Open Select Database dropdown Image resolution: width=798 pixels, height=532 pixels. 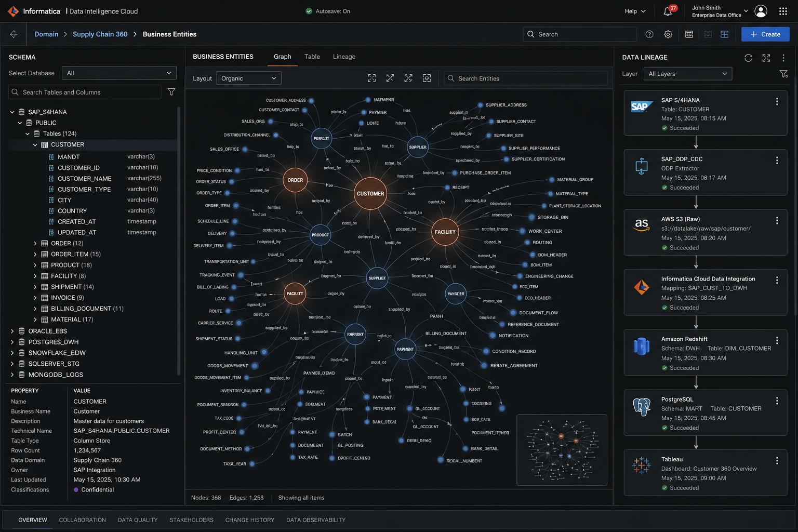click(x=119, y=73)
